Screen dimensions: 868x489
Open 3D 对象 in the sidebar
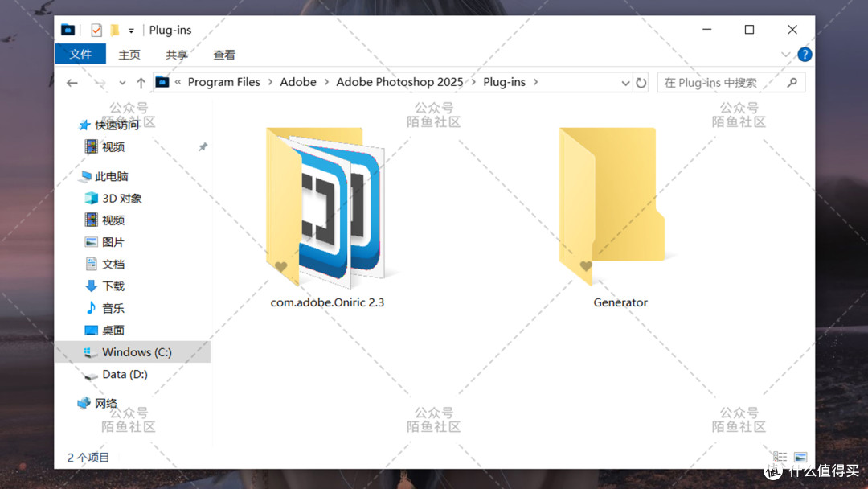click(x=122, y=199)
